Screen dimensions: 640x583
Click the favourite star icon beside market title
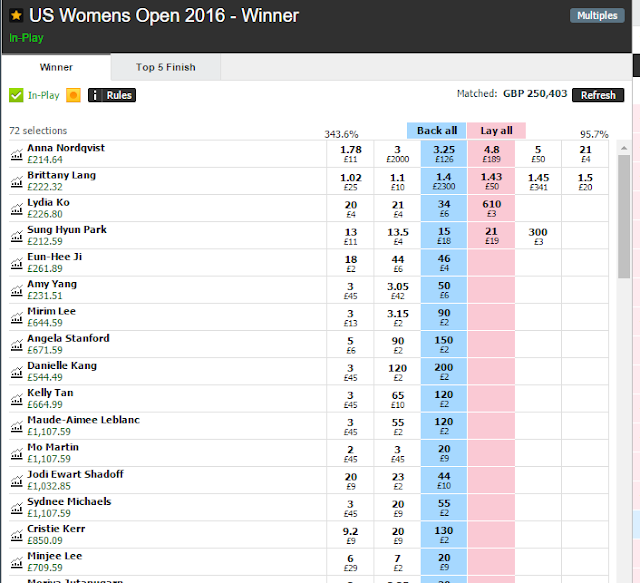coord(16,15)
